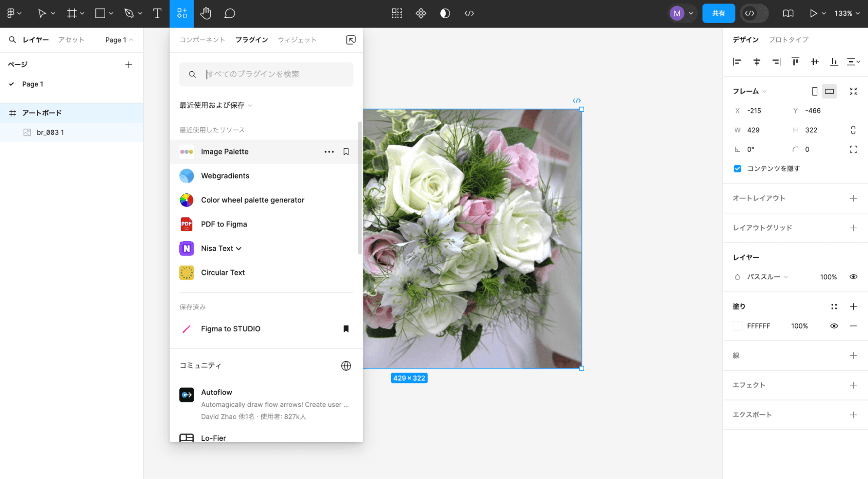The height and width of the screenshot is (479, 868).
Task: Select the Text tool
Action: pos(157,13)
